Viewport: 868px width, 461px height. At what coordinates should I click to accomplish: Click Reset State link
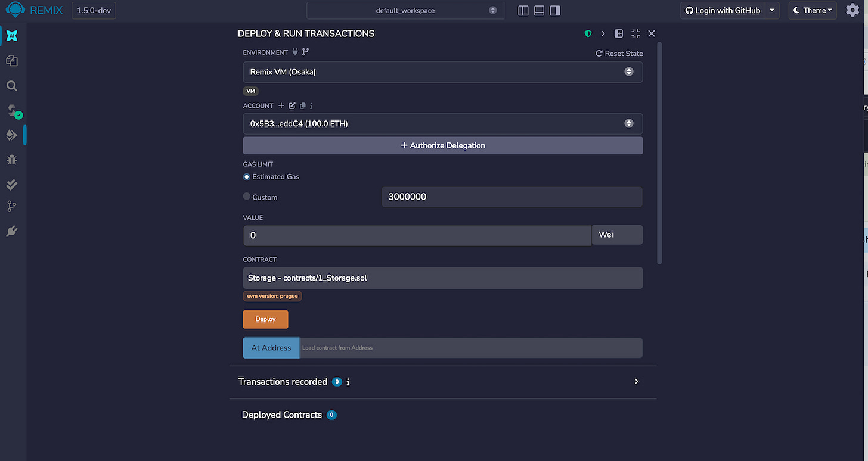[619, 54]
